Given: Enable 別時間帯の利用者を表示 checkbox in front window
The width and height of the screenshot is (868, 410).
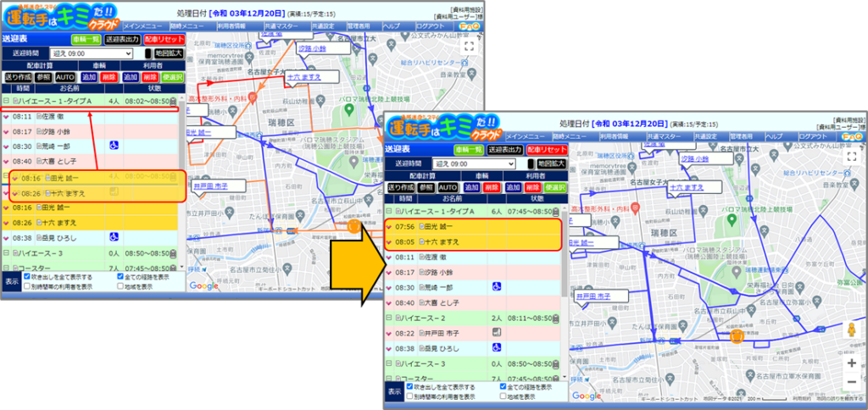Looking at the screenshot, I should coord(409,396).
